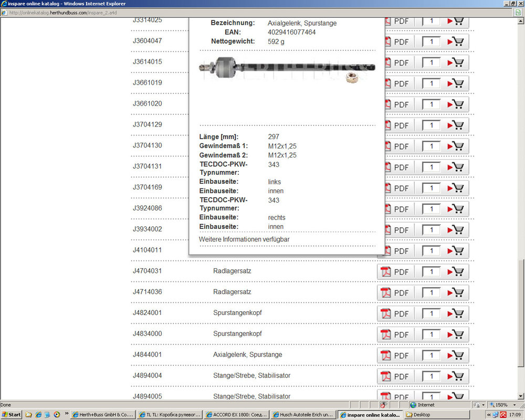Image resolution: width=525 pixels, height=420 pixels.
Task: Add J4834000 Spurstangenkopf to the cart
Action: [x=455, y=335]
